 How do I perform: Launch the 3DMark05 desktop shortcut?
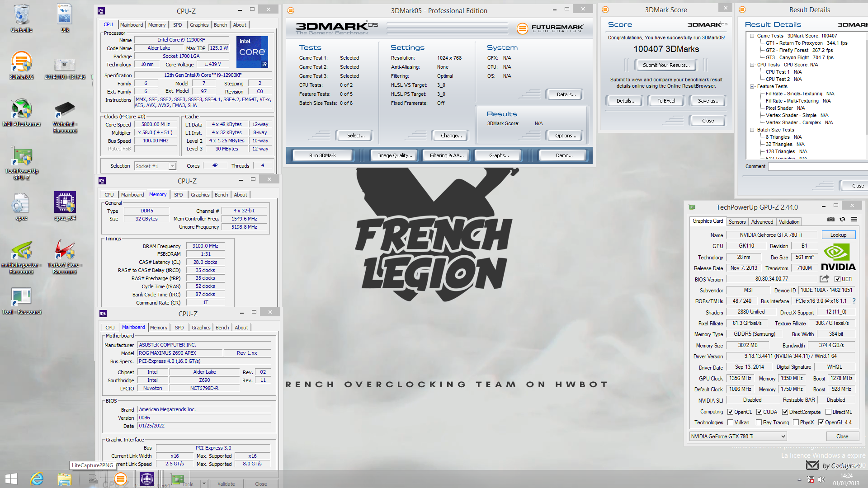click(x=21, y=65)
